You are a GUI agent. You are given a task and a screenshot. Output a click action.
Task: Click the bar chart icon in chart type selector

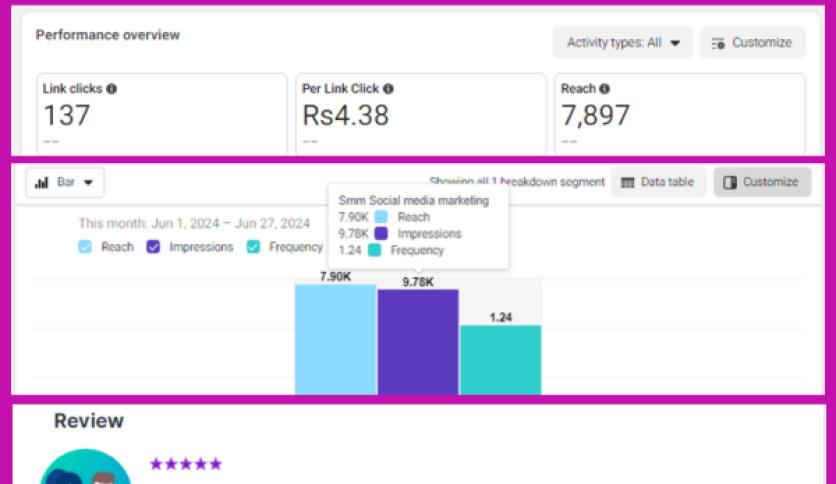[42, 183]
